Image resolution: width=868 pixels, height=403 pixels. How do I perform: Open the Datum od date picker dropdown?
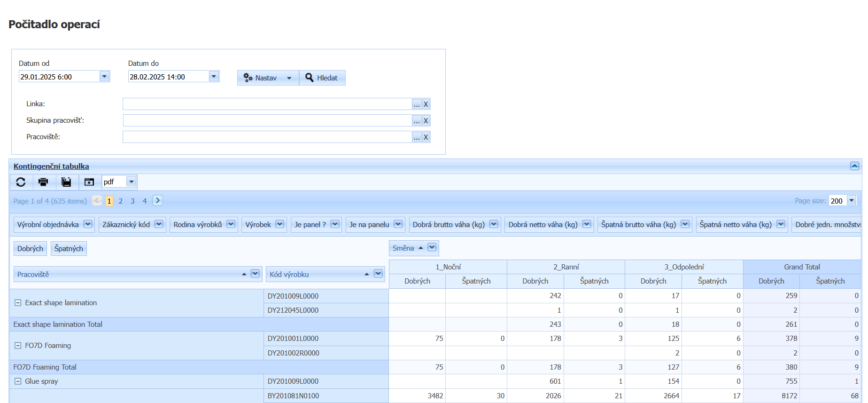[104, 77]
